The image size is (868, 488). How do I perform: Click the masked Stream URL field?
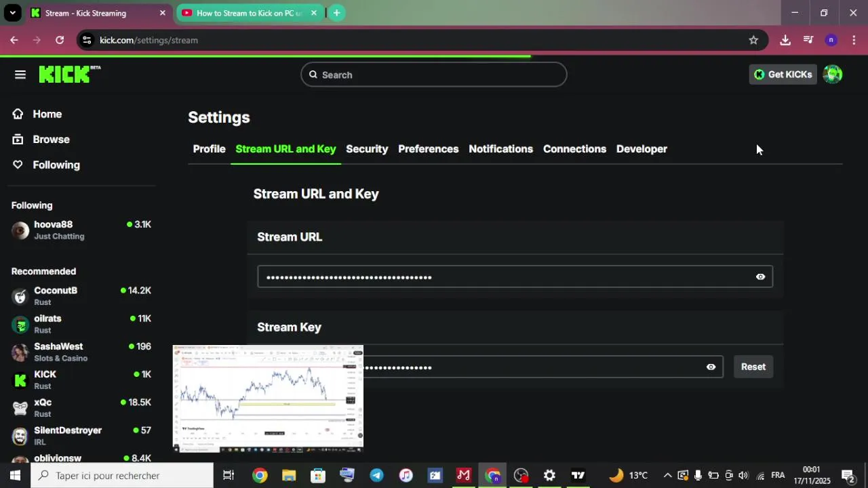point(515,277)
